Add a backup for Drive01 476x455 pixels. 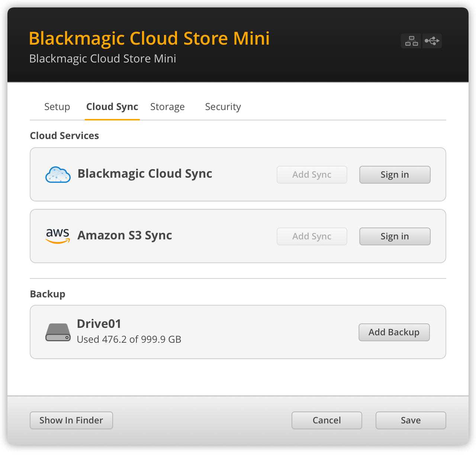(394, 332)
